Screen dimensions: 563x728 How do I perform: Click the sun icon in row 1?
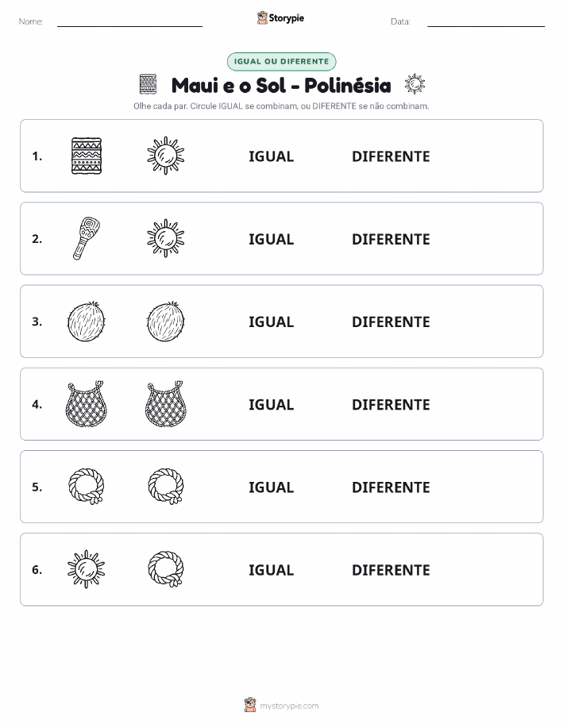pos(166,156)
